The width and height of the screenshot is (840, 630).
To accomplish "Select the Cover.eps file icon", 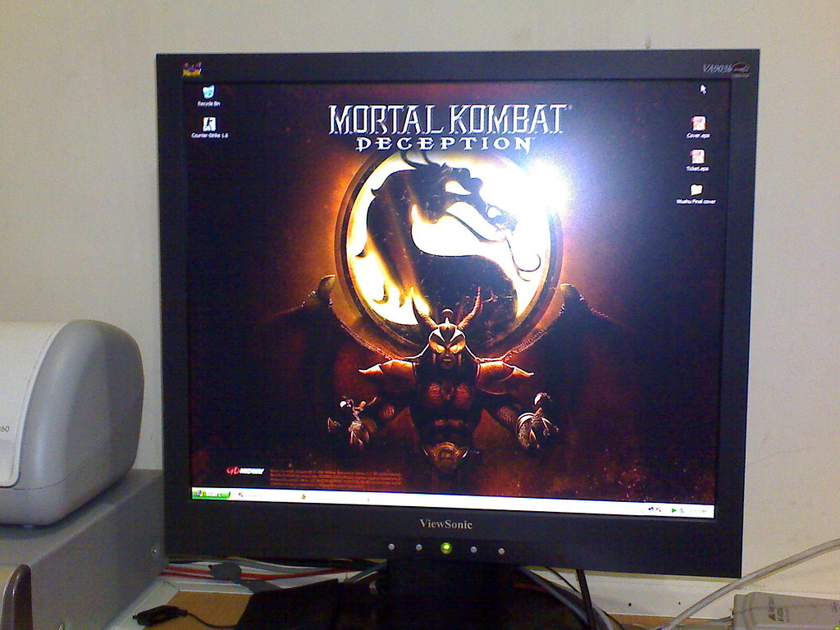I will (698, 123).
